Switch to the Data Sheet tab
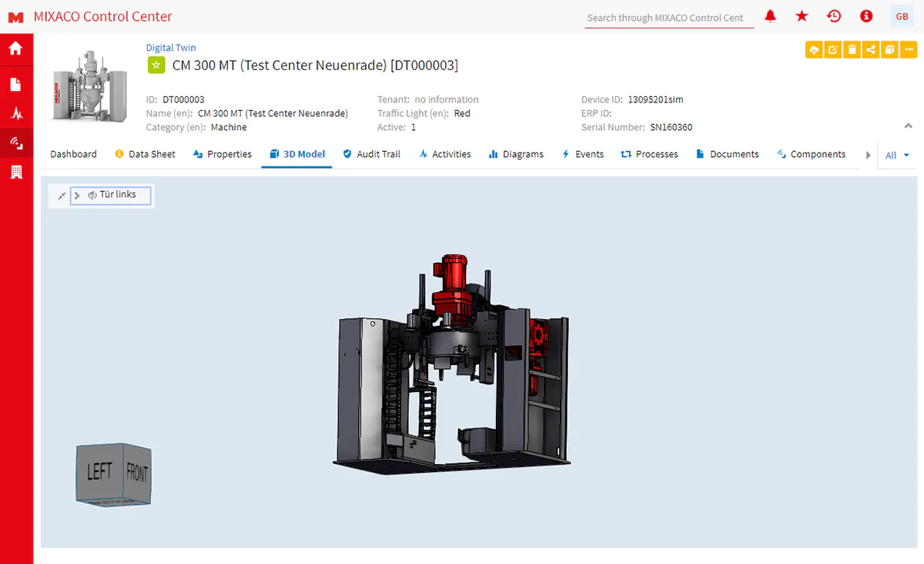This screenshot has height=564, width=924. tap(145, 154)
